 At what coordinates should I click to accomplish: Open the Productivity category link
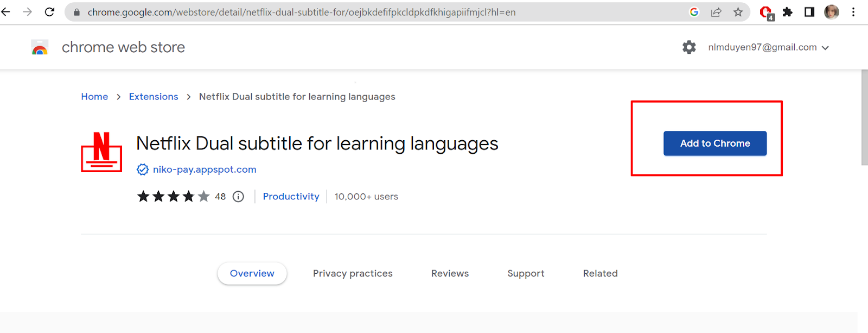tap(291, 197)
